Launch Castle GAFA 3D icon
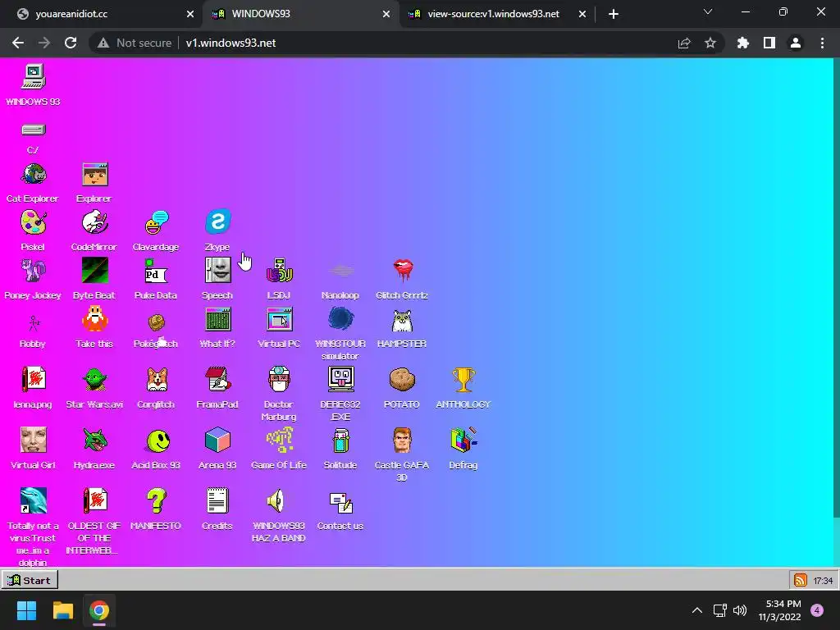 click(402, 440)
